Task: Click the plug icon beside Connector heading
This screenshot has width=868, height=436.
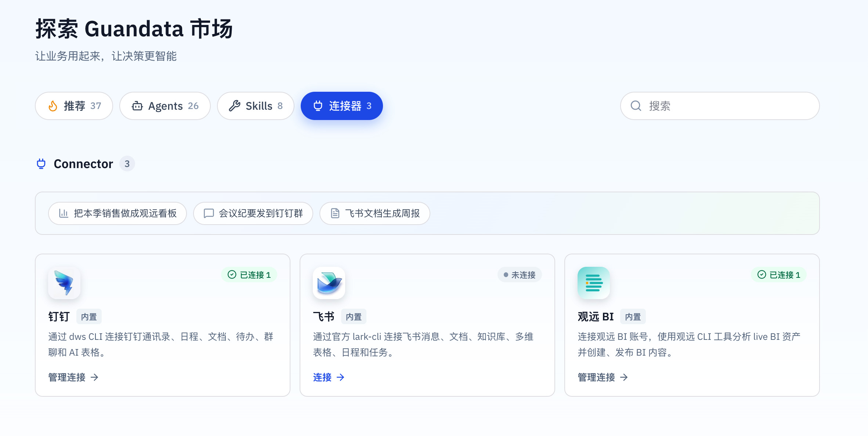Action: tap(41, 164)
